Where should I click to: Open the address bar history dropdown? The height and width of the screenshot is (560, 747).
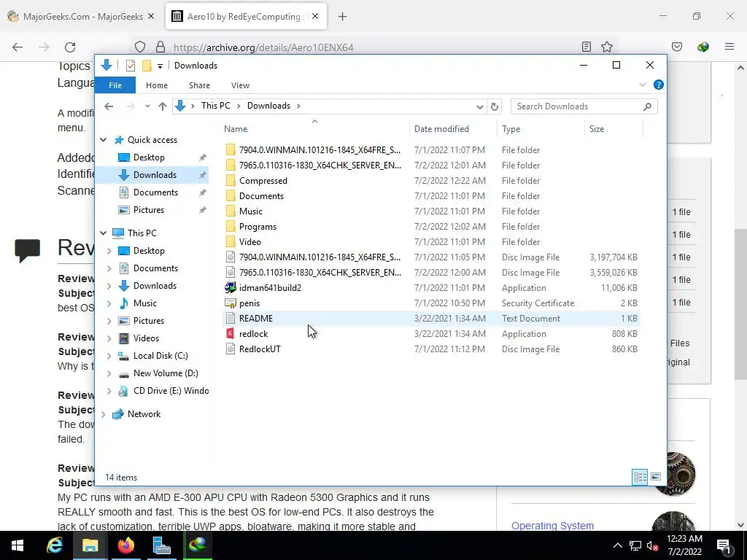(x=480, y=106)
